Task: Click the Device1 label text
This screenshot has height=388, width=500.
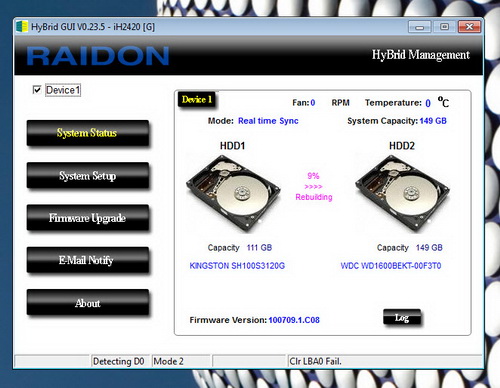Action: click(x=63, y=90)
